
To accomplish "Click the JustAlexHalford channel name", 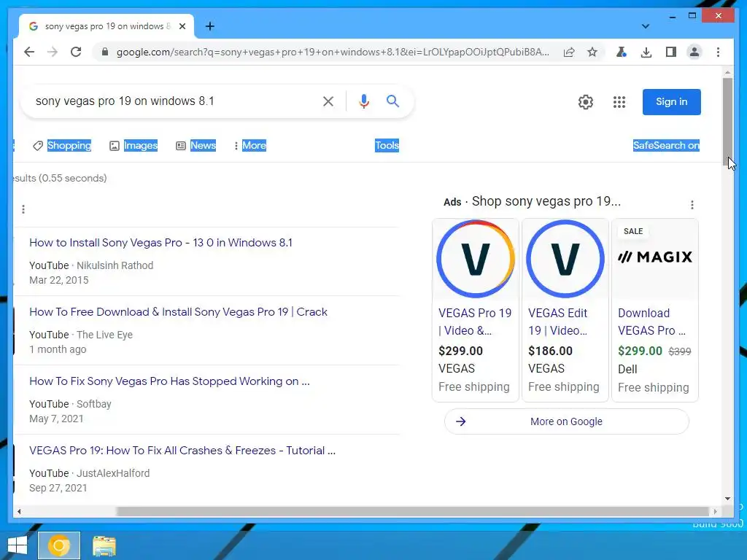I will pyautogui.click(x=113, y=473).
